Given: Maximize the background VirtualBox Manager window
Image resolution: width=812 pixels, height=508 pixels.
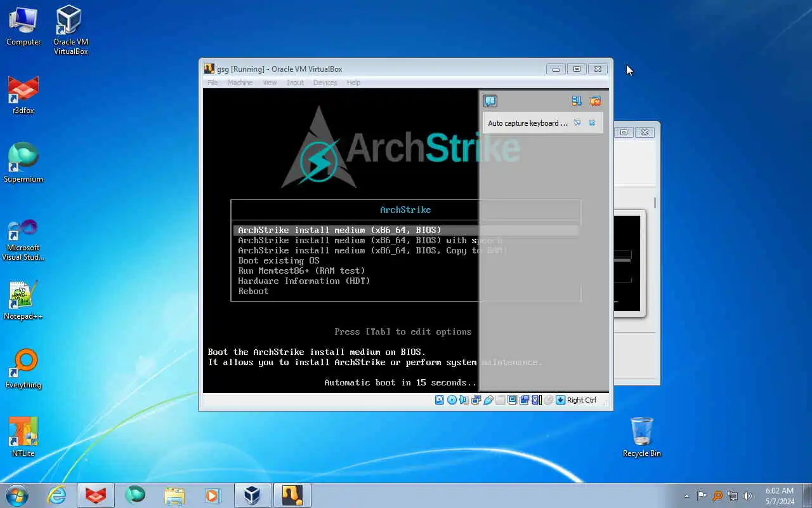Looking at the screenshot, I should (624, 132).
